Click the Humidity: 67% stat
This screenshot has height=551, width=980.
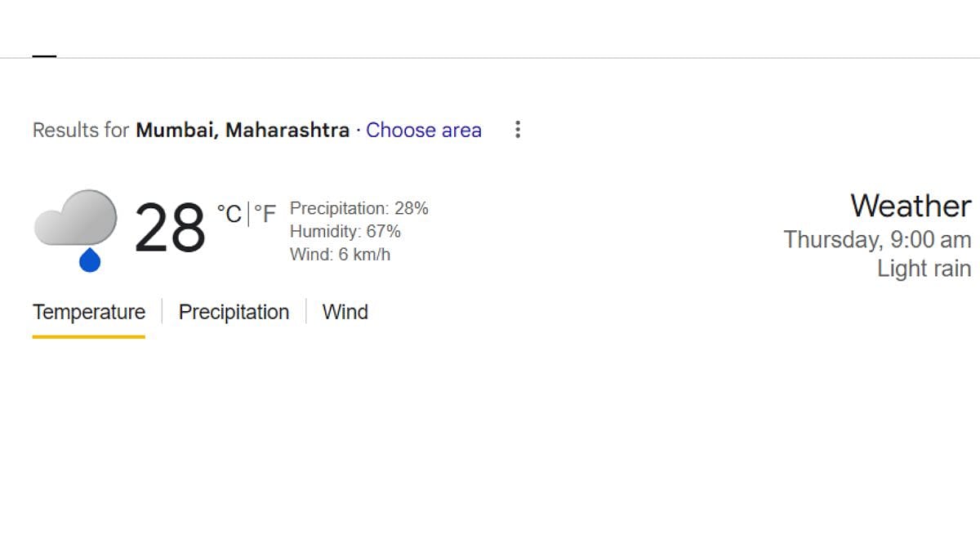pos(345,231)
